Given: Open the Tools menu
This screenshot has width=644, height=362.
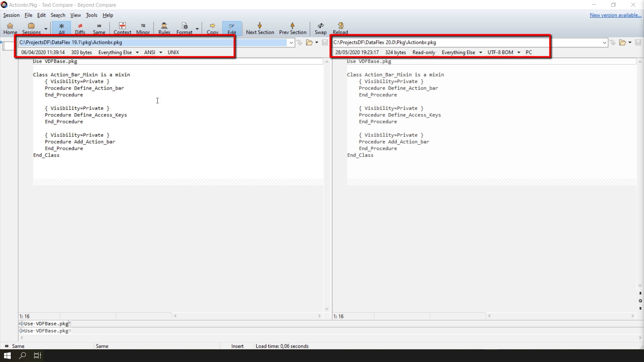Looking at the screenshot, I should click(x=91, y=15).
